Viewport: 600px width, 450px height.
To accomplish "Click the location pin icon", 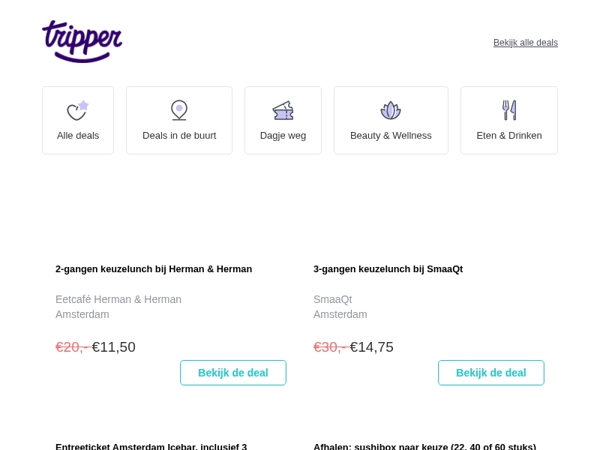I will pyautogui.click(x=179, y=110).
